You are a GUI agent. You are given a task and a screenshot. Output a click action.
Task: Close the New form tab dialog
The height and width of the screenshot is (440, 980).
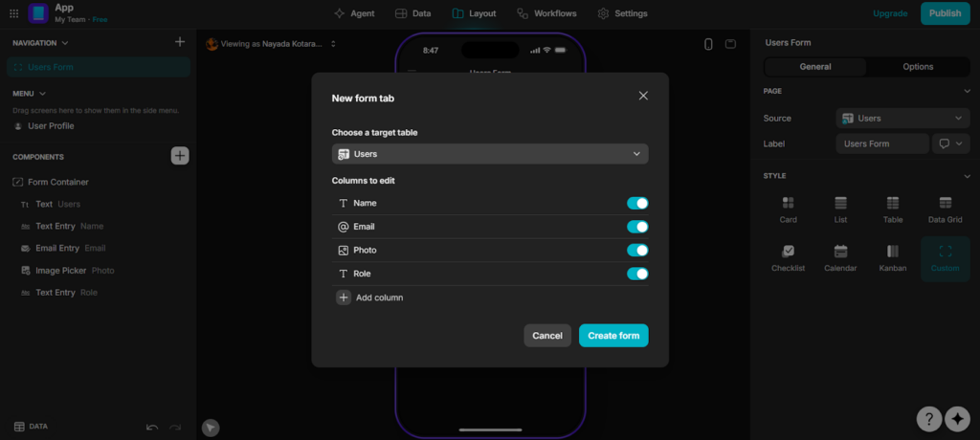(643, 96)
